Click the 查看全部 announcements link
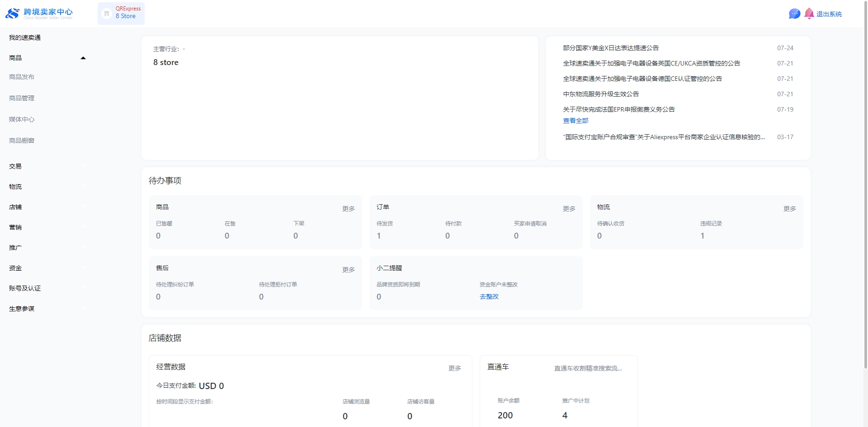The height and width of the screenshot is (427, 868). pyautogui.click(x=576, y=121)
